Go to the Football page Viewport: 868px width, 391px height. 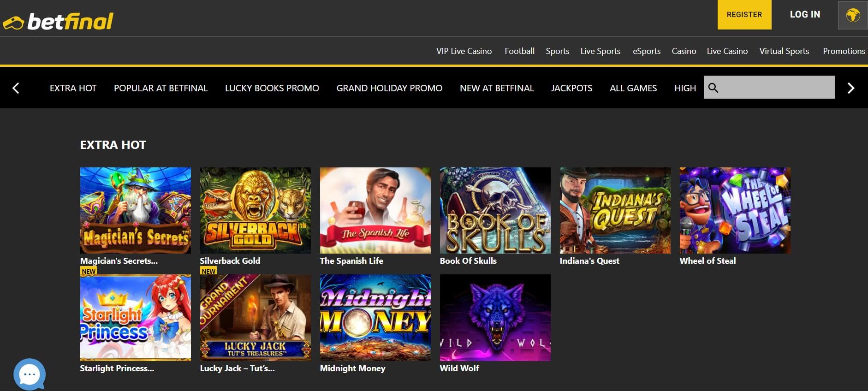tap(519, 51)
